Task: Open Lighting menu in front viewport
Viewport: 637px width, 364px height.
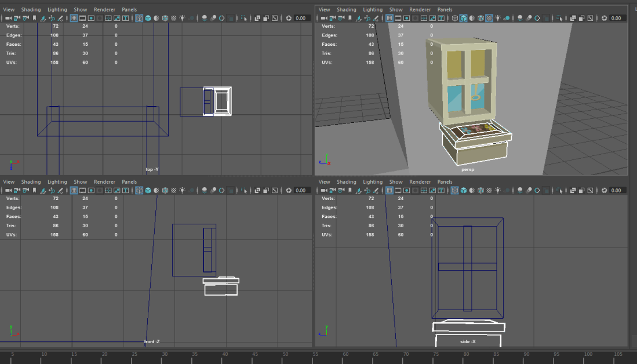Action: 57,182
